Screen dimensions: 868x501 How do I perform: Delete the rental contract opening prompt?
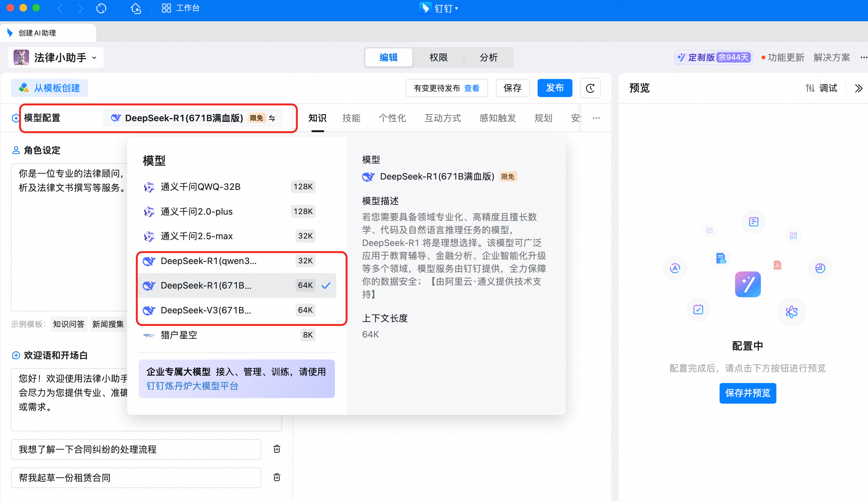coord(277,477)
